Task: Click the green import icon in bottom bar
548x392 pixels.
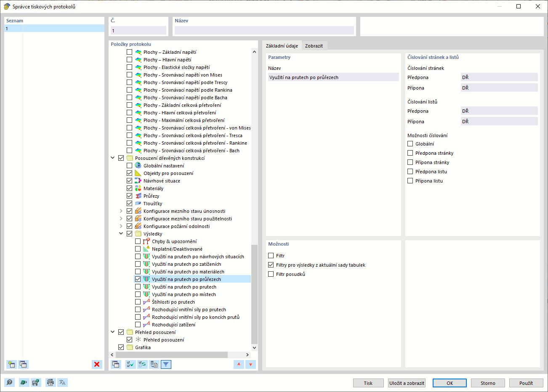Action: click(24, 382)
